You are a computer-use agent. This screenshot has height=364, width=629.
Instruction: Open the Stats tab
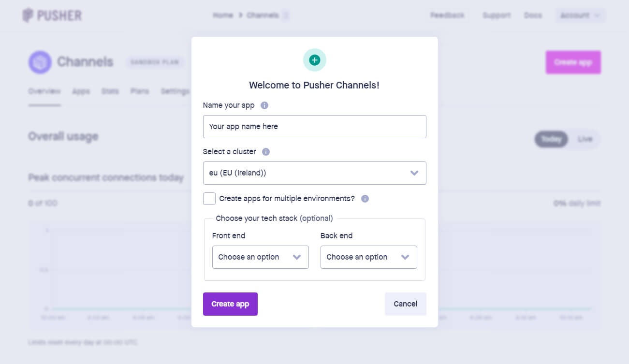110,91
